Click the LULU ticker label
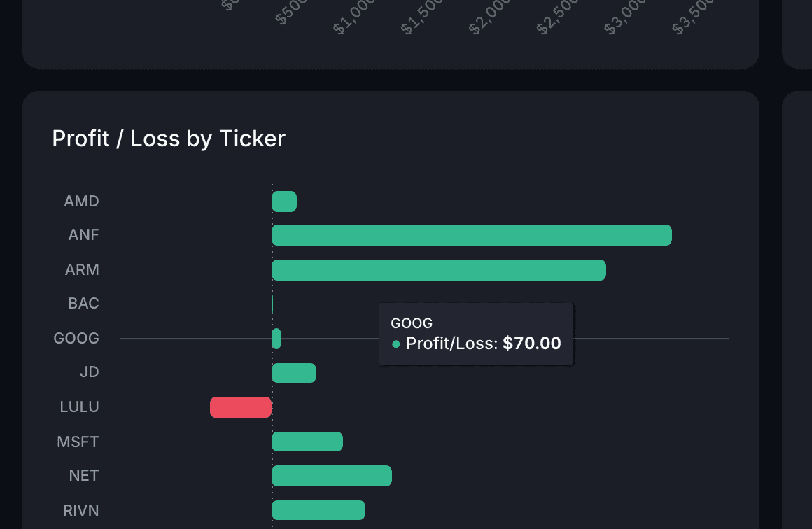Image resolution: width=812 pixels, height=529 pixels. (79, 407)
